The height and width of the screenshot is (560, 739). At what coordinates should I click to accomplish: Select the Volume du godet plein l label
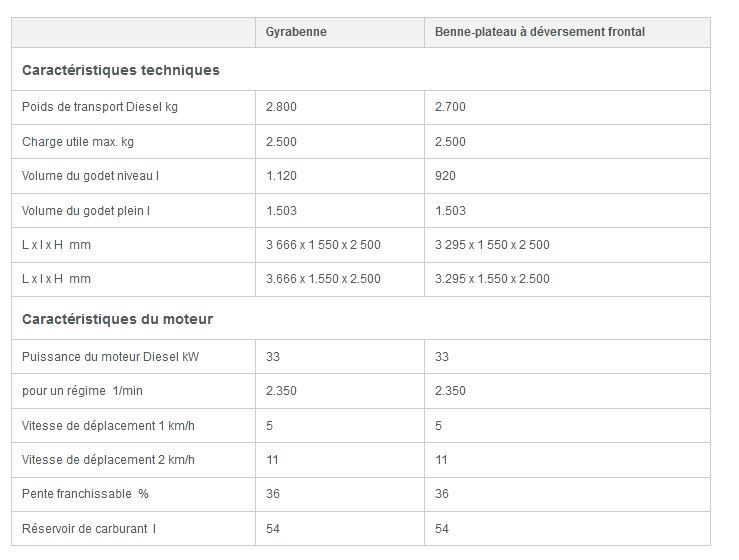click(x=86, y=211)
